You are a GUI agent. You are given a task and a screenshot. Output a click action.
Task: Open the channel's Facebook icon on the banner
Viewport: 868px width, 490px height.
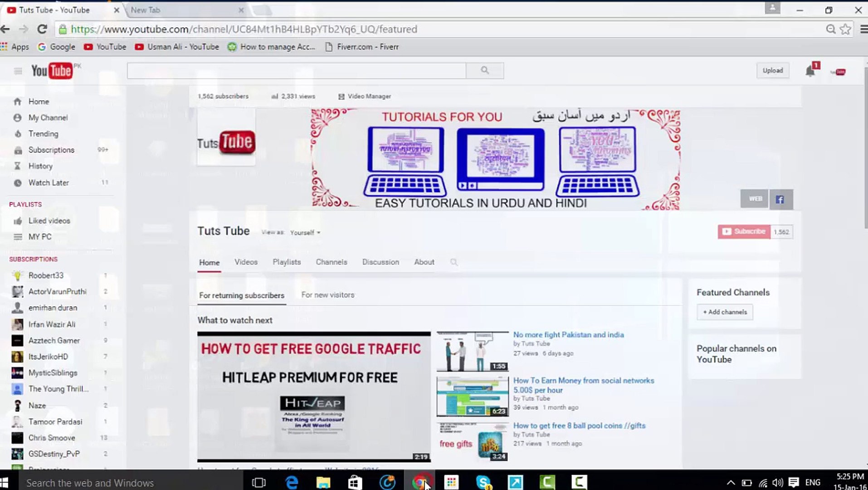point(780,199)
